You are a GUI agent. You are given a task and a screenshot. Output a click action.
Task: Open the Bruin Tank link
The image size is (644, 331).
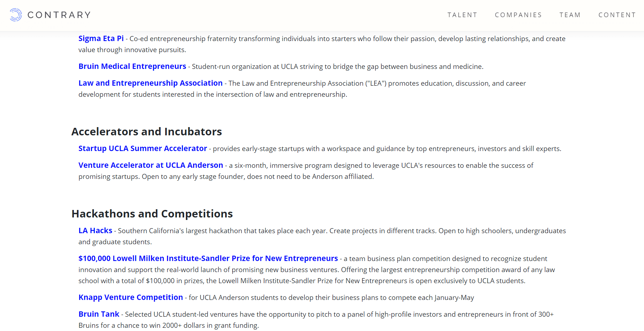99,314
